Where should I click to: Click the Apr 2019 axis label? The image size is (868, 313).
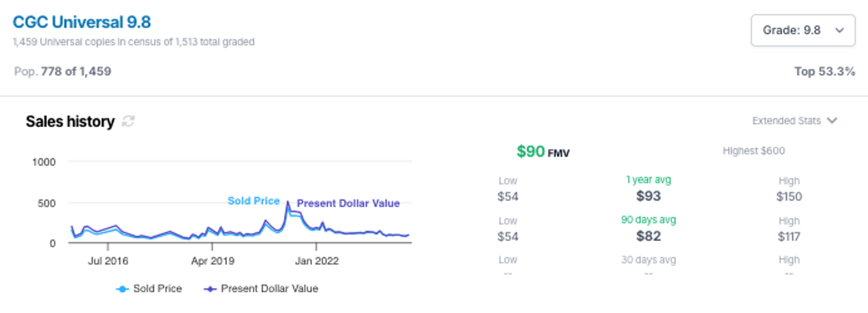tap(210, 260)
